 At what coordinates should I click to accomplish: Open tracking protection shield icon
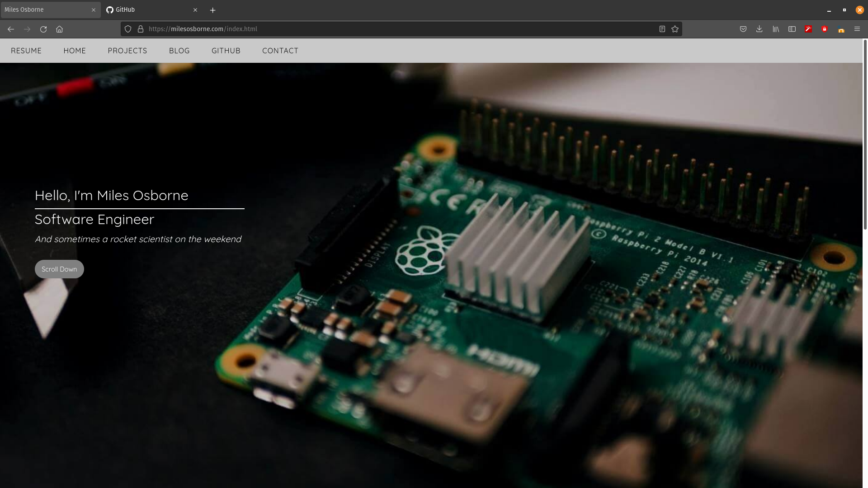click(x=128, y=29)
